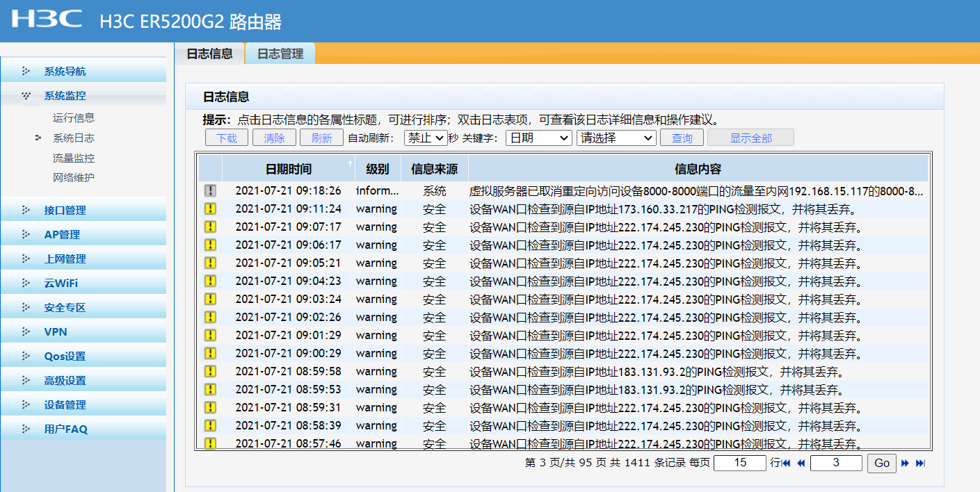Open 运行信息 submenu item
Viewport: 980px width, 492px height.
point(74,118)
